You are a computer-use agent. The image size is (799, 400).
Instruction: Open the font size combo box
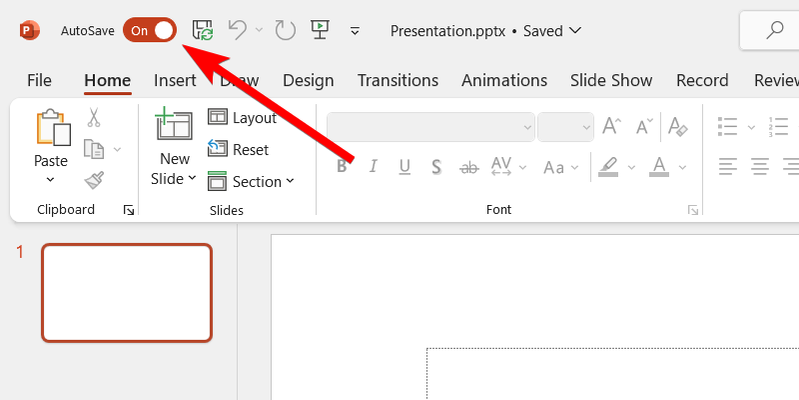coord(565,127)
